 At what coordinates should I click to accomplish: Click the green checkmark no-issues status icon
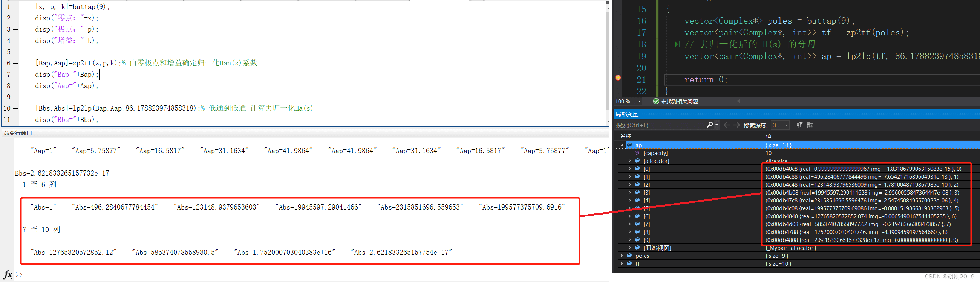[656, 102]
